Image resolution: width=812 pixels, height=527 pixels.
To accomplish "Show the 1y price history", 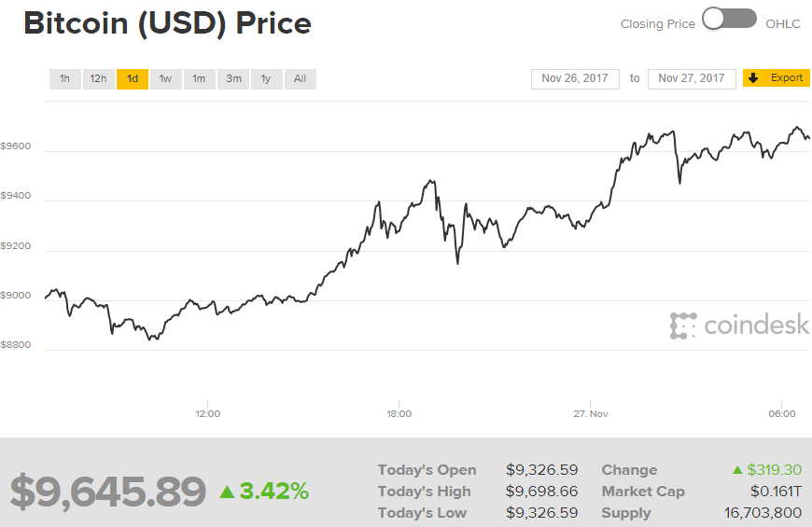I will pos(266,79).
